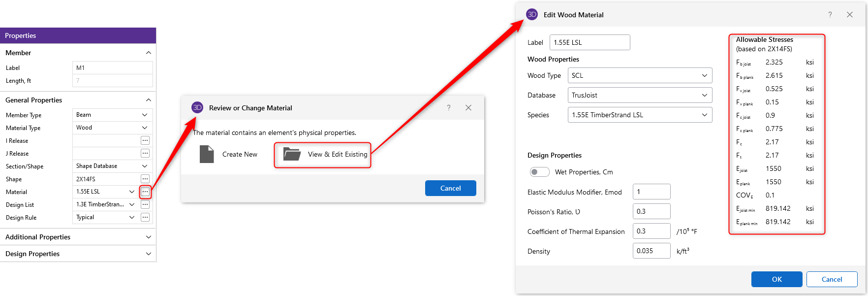Image resolution: width=868 pixels, height=296 pixels.
Task: Collapse the General Properties section
Action: click(x=149, y=100)
